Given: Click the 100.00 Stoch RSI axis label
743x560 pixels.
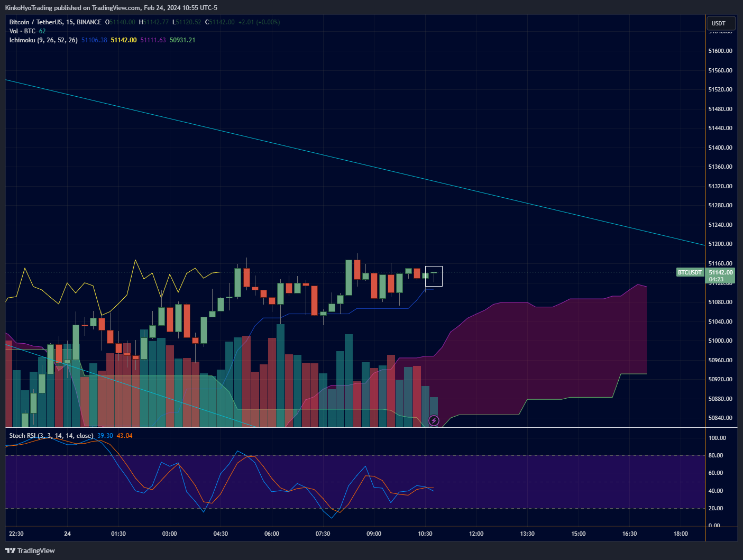Looking at the screenshot, I should (x=717, y=438).
